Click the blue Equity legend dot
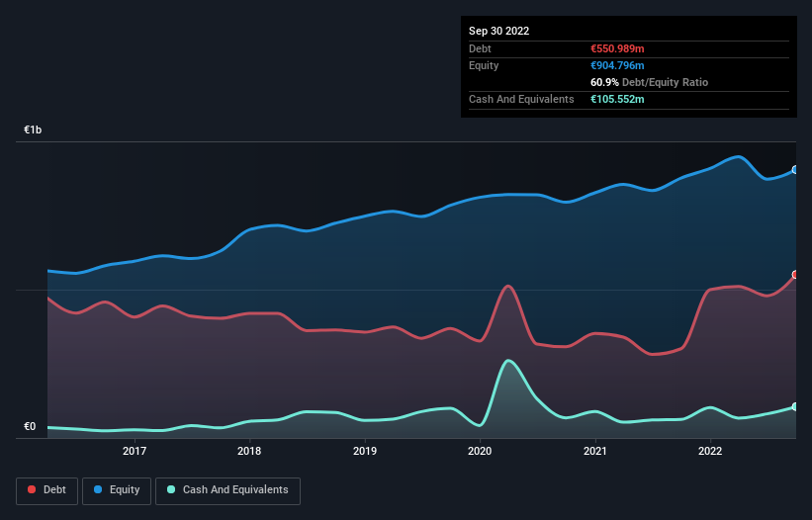 coord(98,489)
